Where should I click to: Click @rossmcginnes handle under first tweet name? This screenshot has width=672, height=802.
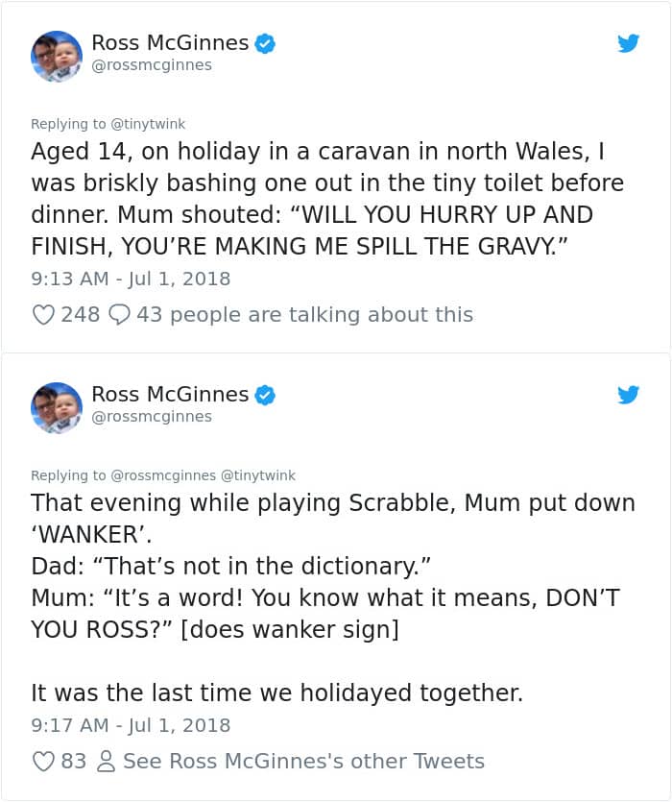152,65
